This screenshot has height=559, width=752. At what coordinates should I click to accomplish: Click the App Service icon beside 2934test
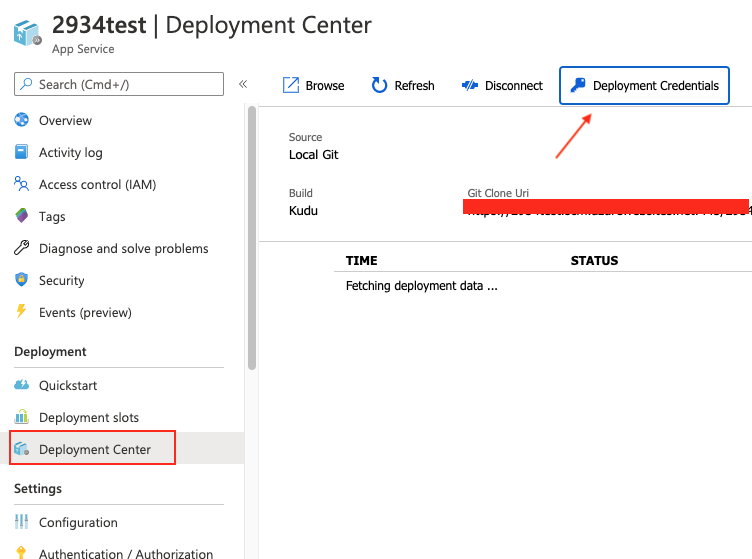point(27,34)
